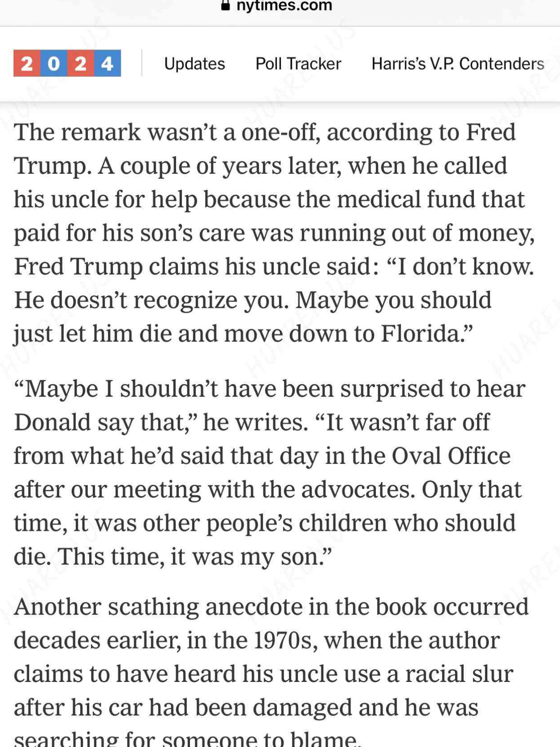Click the second red '2' tile in logo

pyautogui.click(x=81, y=63)
